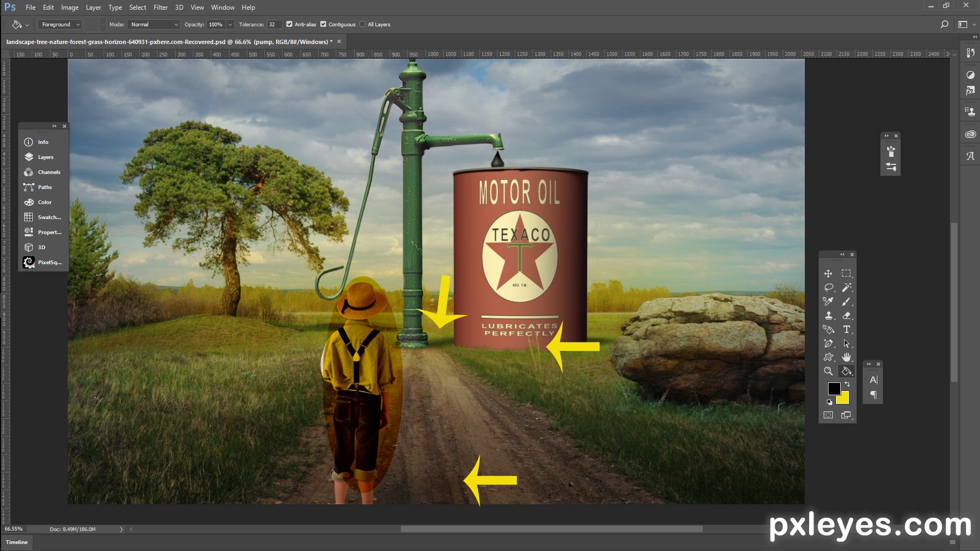Viewport: 980px width, 551px height.
Task: Select the Magic Wand tool
Action: tap(846, 287)
